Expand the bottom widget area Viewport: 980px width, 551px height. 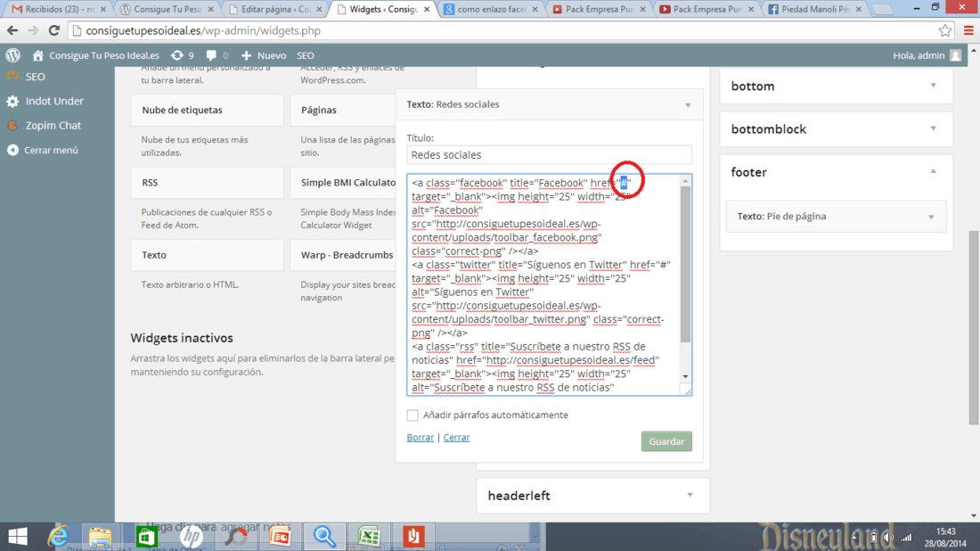click(933, 86)
